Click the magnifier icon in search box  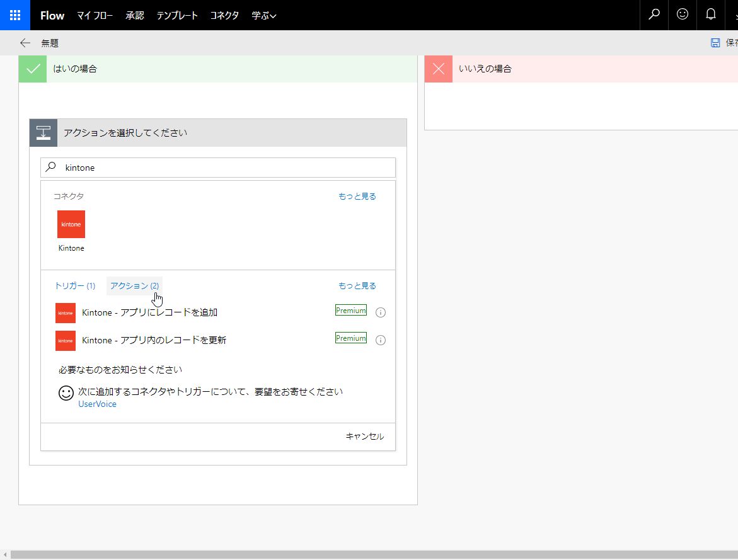click(51, 167)
